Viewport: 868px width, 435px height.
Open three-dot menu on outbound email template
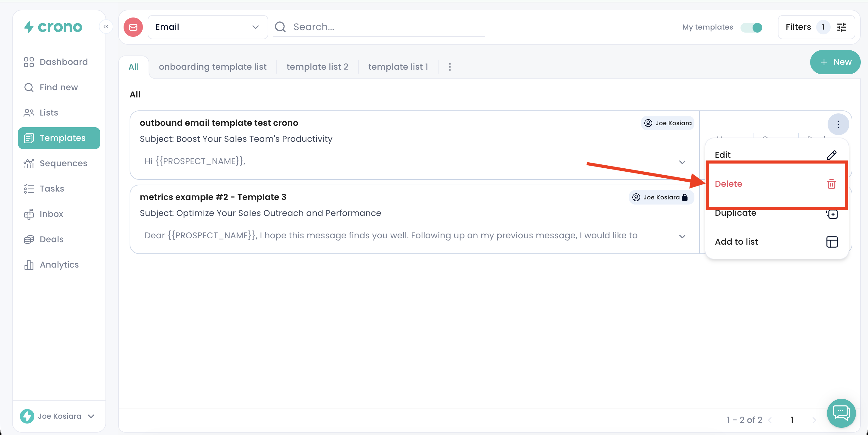coord(838,124)
